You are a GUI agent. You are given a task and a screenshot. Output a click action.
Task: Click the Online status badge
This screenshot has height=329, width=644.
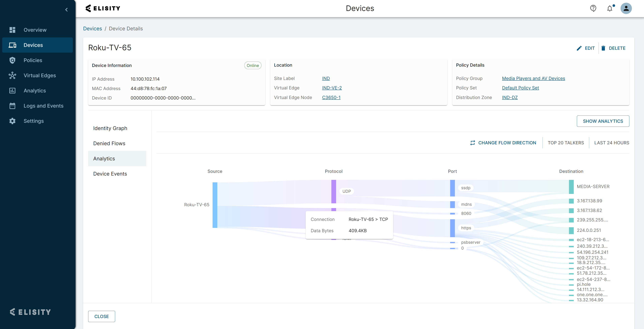[x=253, y=65]
